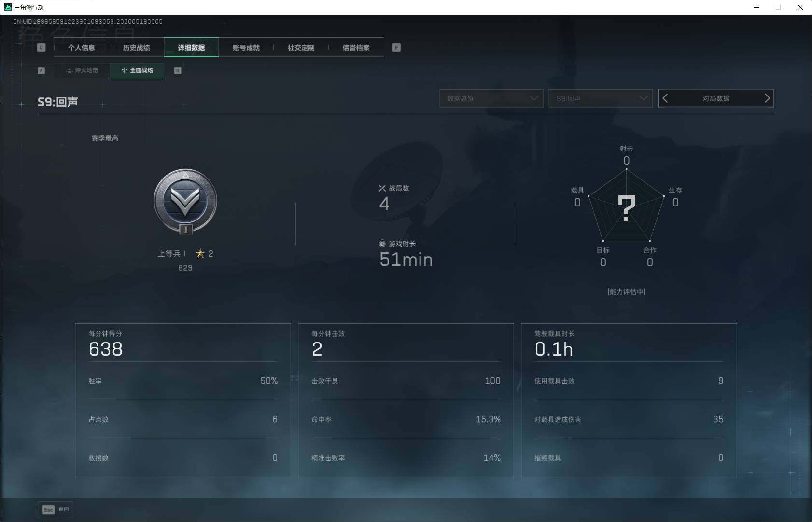Click the 使用载具击败 row
The height and width of the screenshot is (522, 812).
pos(629,381)
